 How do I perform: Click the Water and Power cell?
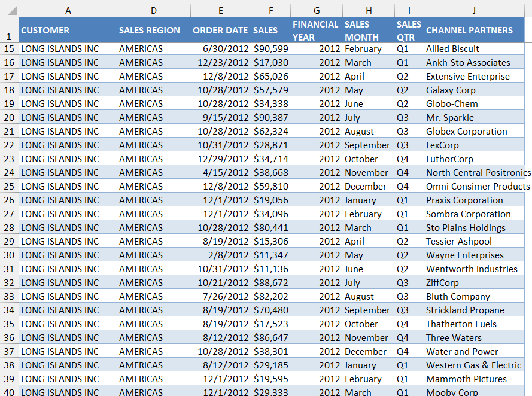474,352
